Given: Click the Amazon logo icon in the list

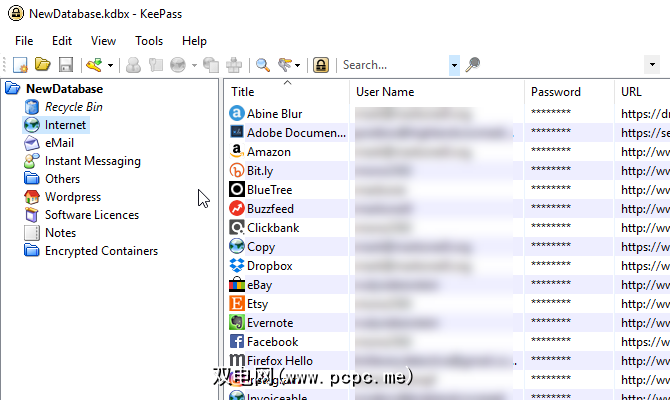Looking at the screenshot, I should coord(237,151).
